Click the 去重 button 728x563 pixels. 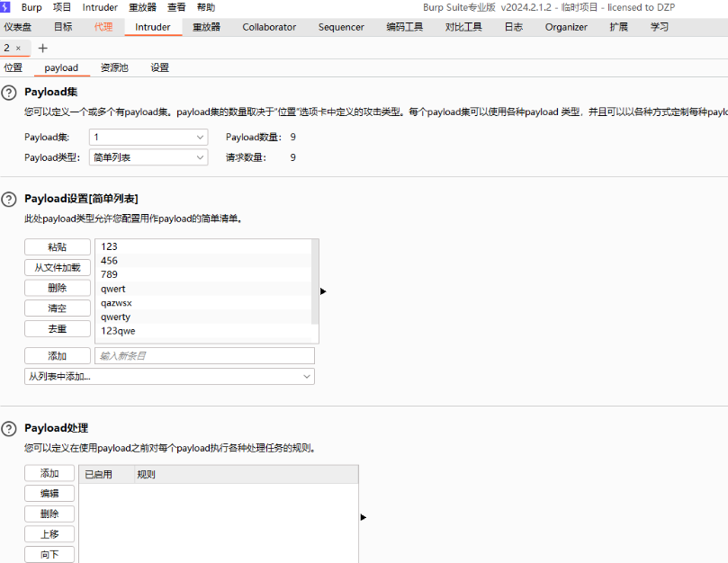click(x=58, y=329)
